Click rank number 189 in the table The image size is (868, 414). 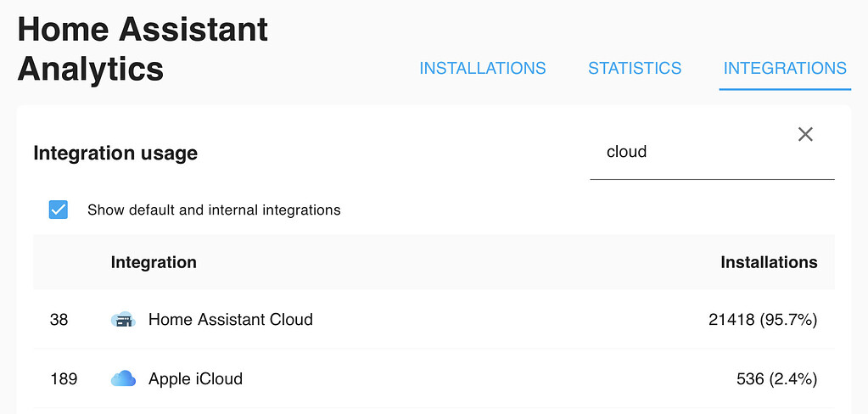tap(63, 378)
